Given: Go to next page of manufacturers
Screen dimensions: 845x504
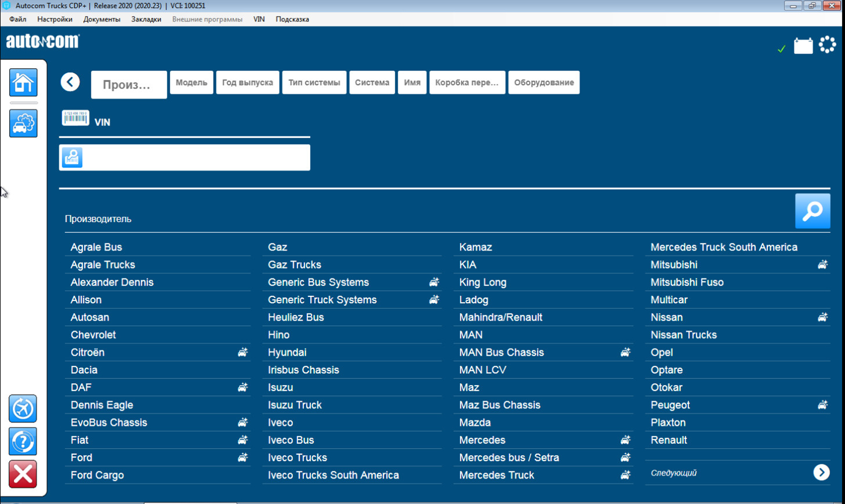Looking at the screenshot, I should point(821,473).
